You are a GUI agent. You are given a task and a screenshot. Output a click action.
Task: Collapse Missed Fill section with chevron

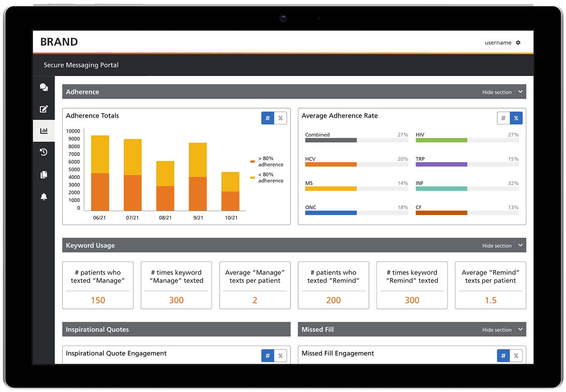click(520, 329)
